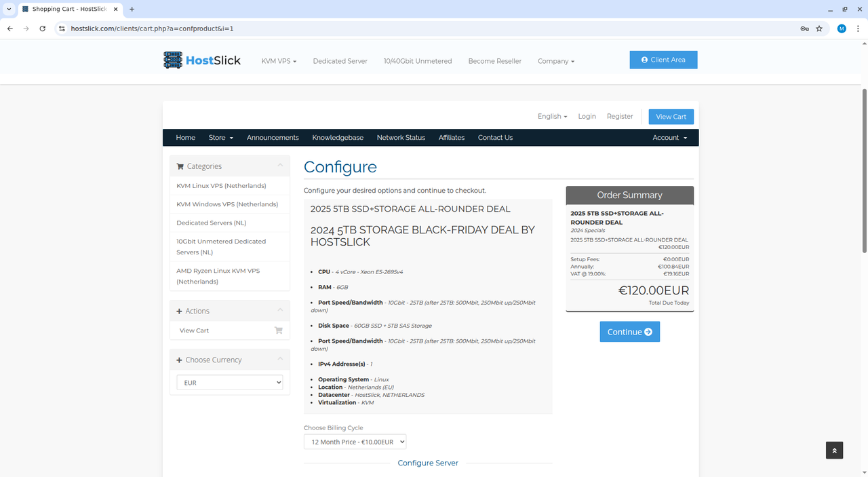Click the Register link

[620, 117]
